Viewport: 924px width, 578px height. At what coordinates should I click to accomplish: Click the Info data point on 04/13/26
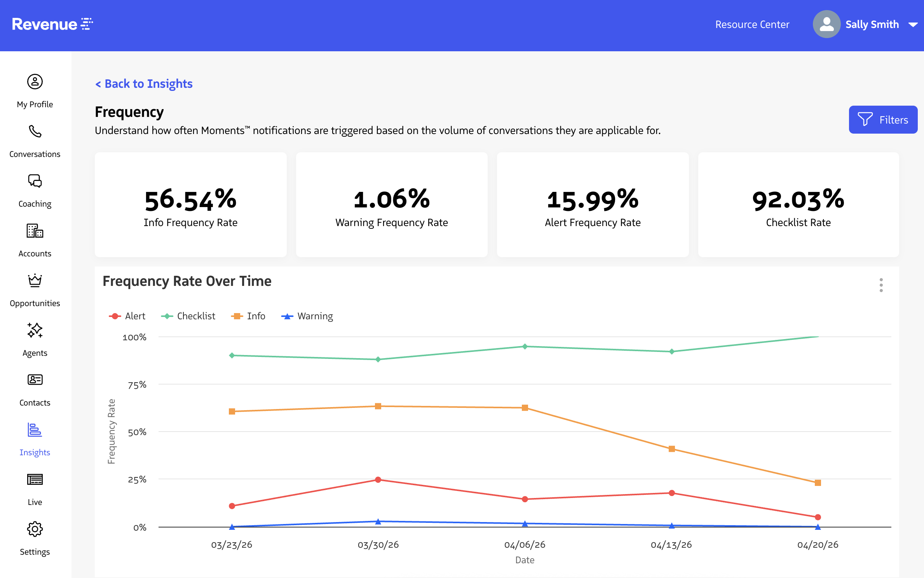pos(671,449)
